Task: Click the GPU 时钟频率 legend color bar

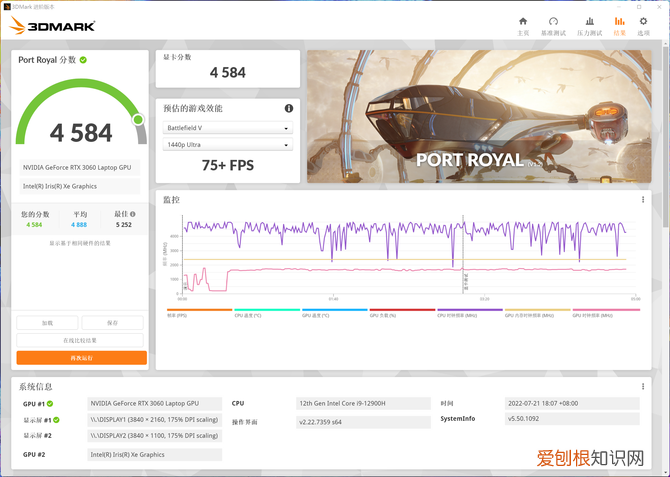Action: 606,310
